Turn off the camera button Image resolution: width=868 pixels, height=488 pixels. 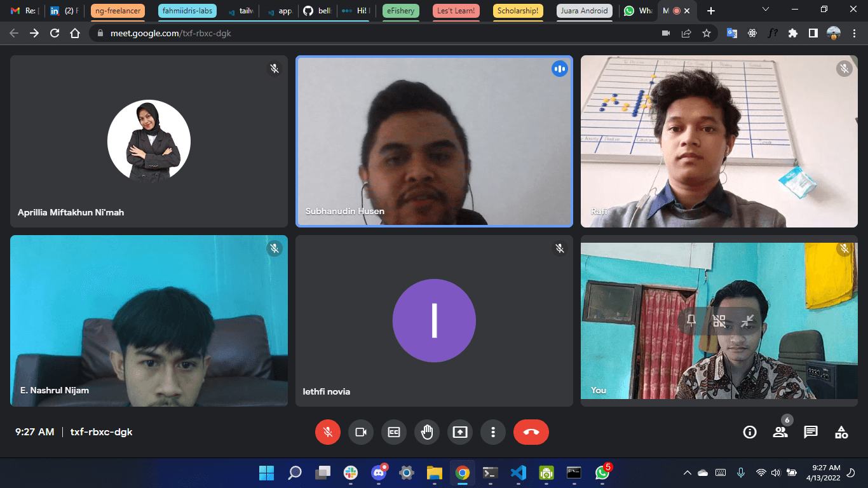(x=361, y=432)
